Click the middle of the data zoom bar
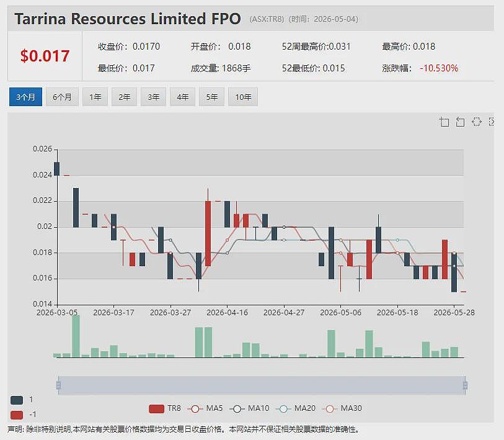This screenshot has width=504, height=440. pos(262,385)
